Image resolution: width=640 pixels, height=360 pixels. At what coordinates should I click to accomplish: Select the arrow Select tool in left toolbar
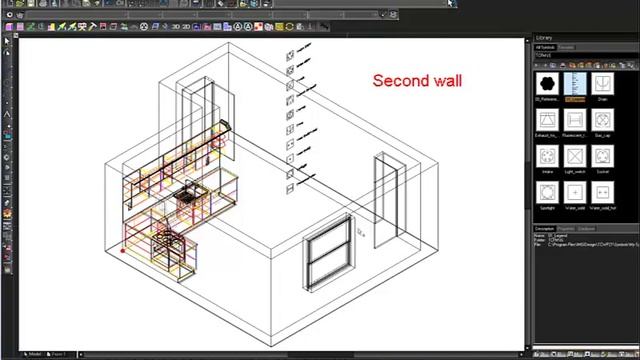coord(7,41)
